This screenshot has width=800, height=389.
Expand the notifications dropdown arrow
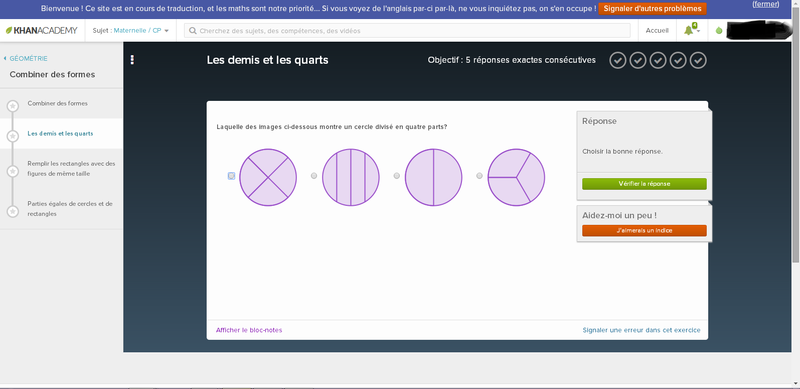coord(698,32)
